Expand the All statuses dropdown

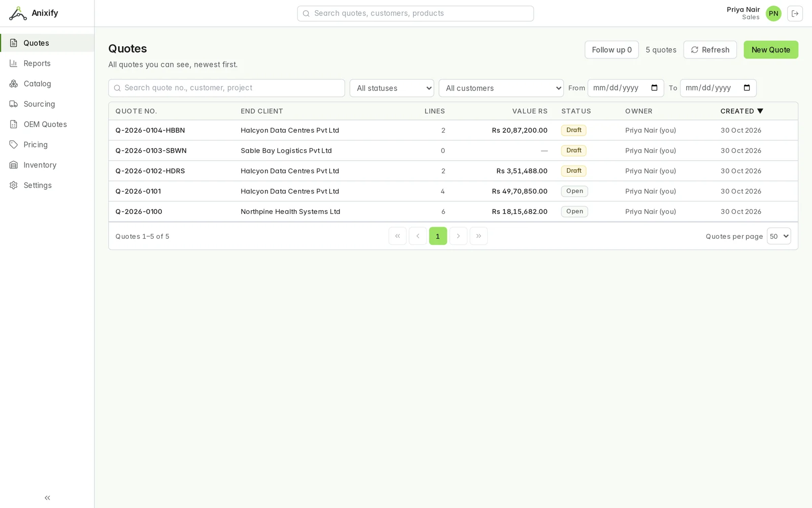(392, 88)
